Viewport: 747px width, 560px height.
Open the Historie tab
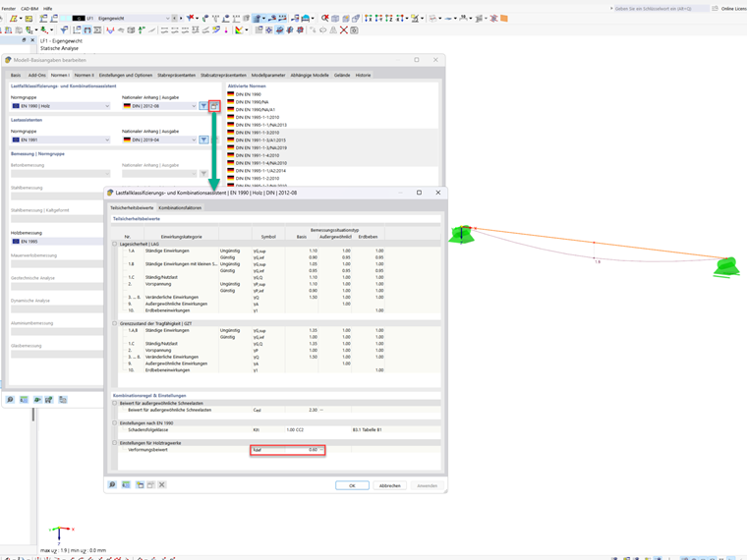(363, 76)
